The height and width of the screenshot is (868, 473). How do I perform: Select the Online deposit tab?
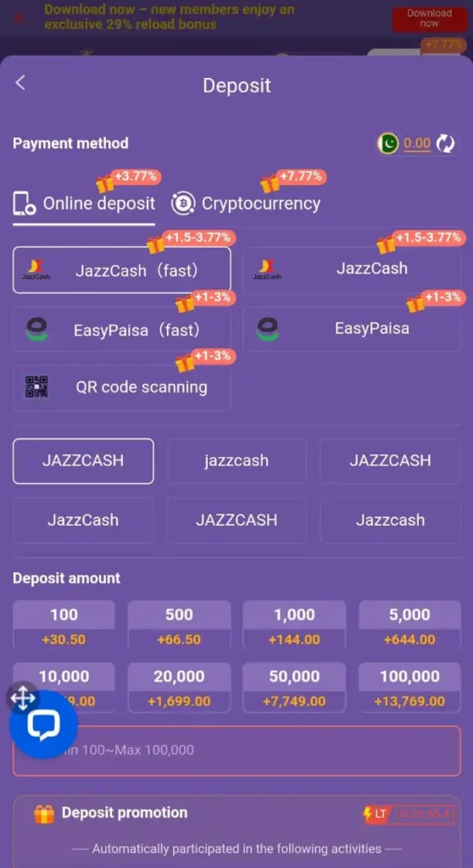click(x=84, y=203)
